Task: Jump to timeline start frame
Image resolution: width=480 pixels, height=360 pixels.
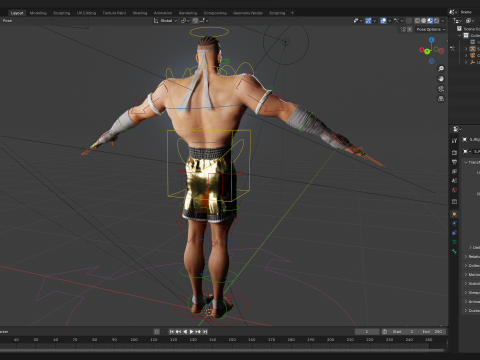Action: (172, 332)
